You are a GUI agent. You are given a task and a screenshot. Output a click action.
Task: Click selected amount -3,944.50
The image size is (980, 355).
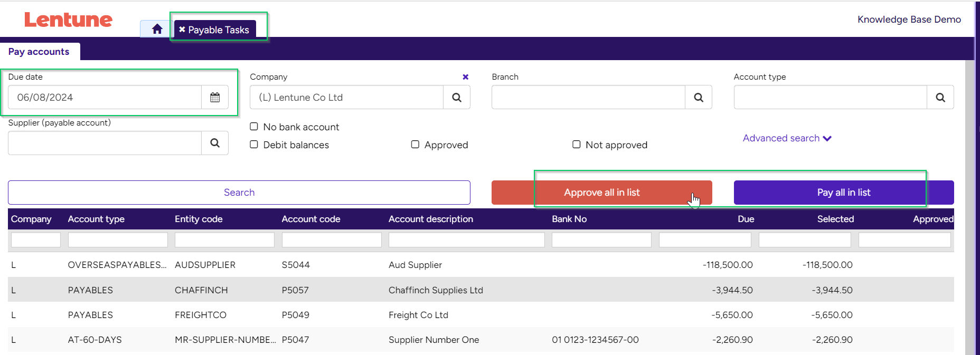(832, 290)
